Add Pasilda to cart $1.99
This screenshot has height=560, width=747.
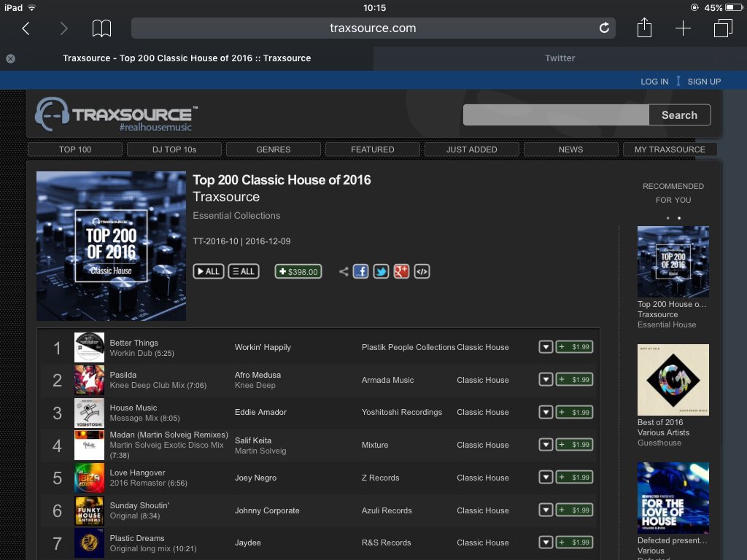tap(575, 379)
